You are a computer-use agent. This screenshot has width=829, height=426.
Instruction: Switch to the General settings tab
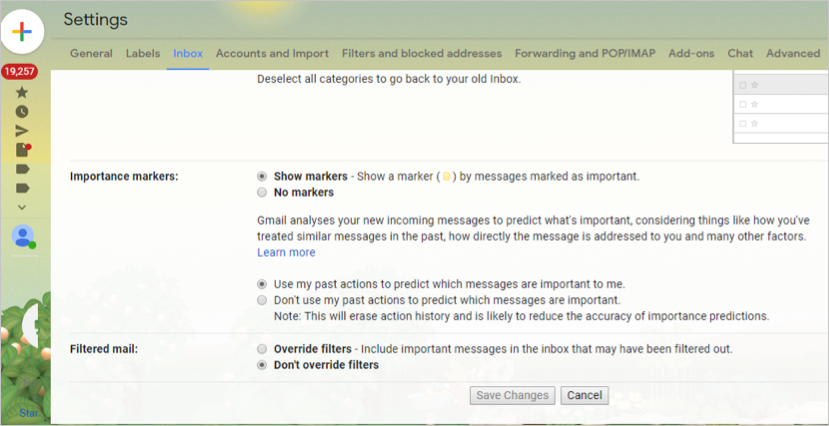point(91,53)
